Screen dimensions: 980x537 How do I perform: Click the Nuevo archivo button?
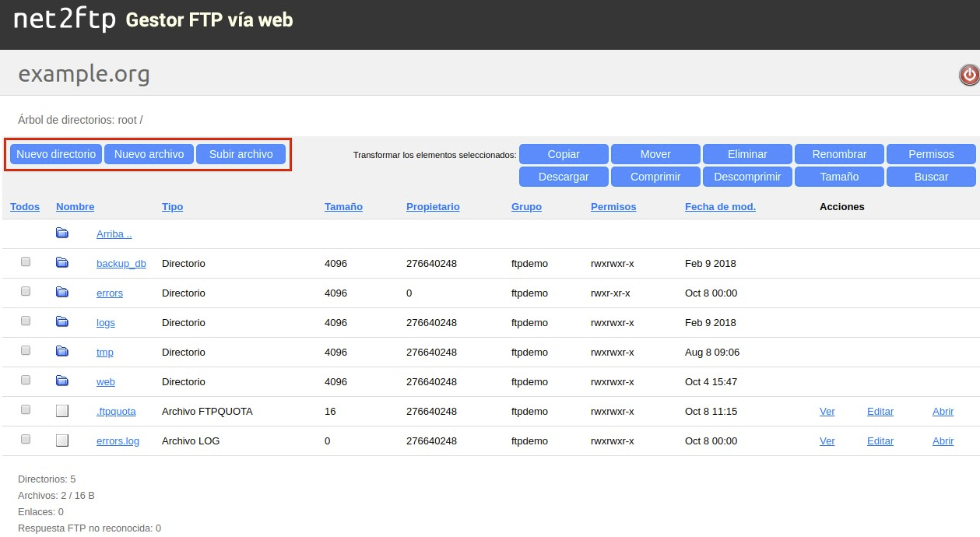[149, 154]
